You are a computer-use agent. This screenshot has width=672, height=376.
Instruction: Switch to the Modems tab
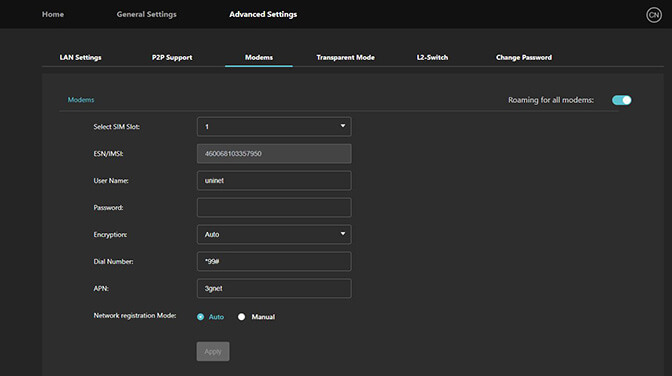[259, 57]
